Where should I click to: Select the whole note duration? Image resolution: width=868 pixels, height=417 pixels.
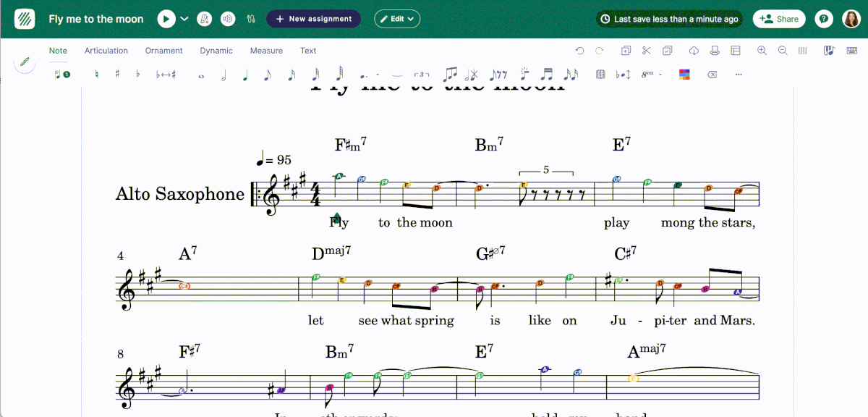click(x=201, y=75)
